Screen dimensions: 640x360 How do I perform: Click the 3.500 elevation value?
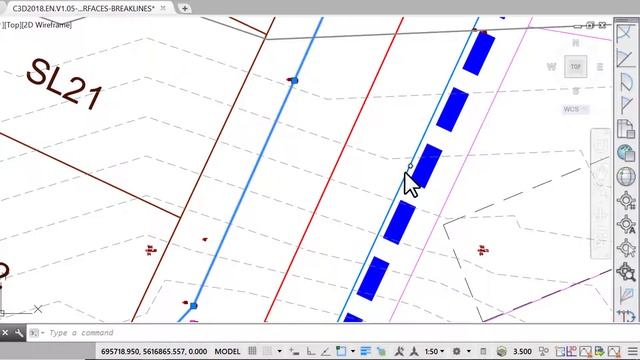522,351
